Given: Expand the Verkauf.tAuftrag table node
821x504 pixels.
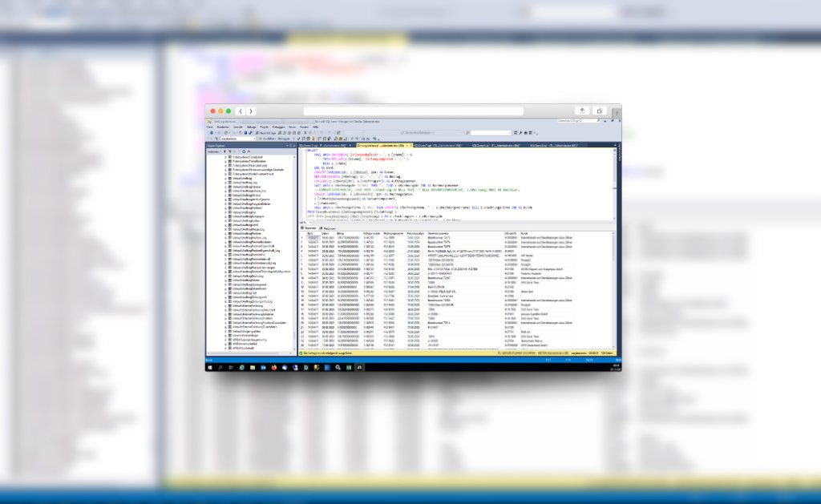Looking at the screenshot, I should 225,179.
